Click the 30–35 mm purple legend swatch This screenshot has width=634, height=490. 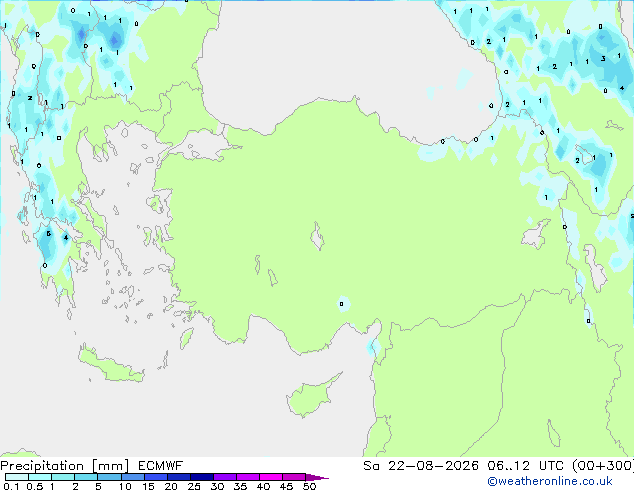225,477
